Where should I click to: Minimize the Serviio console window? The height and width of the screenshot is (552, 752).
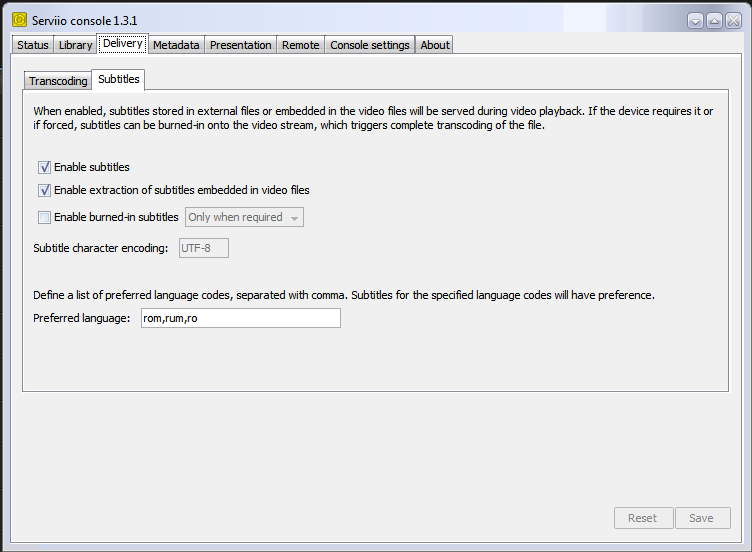click(x=696, y=20)
